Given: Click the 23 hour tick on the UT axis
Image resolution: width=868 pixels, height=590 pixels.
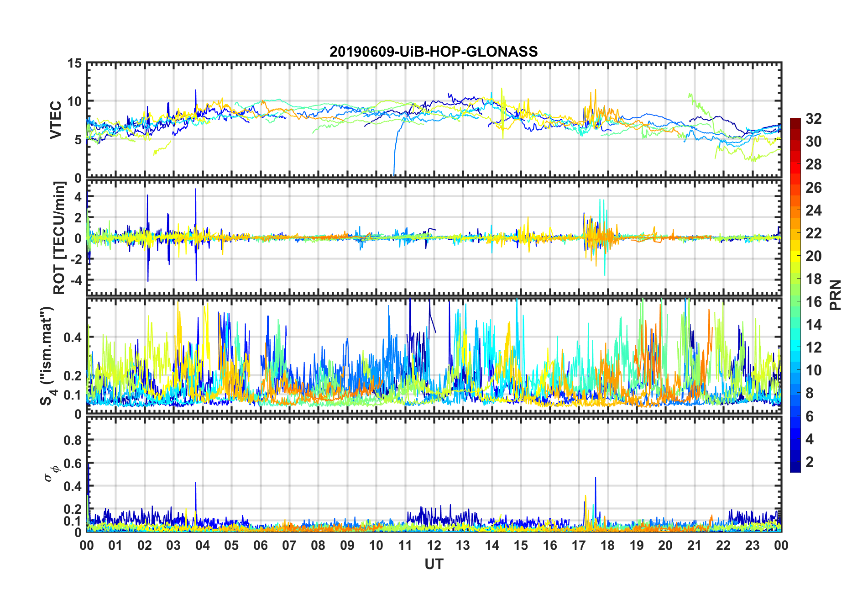Looking at the screenshot, I should click(752, 546).
